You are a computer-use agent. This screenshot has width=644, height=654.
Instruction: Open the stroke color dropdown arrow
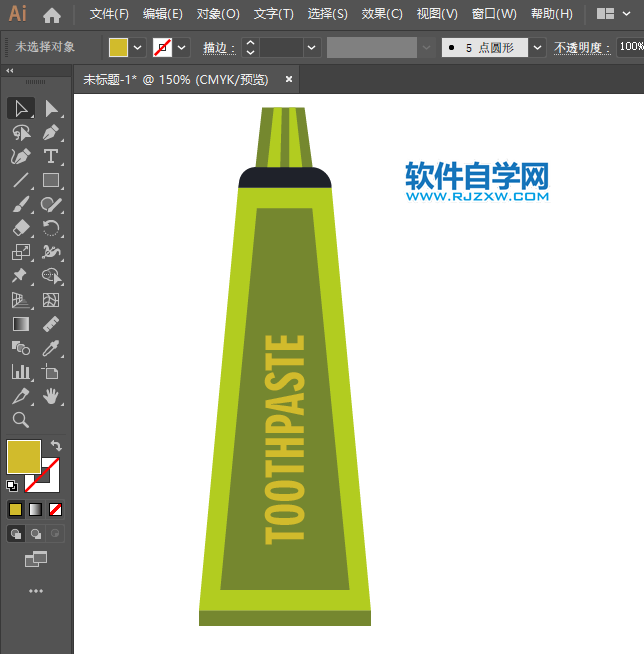pos(181,48)
